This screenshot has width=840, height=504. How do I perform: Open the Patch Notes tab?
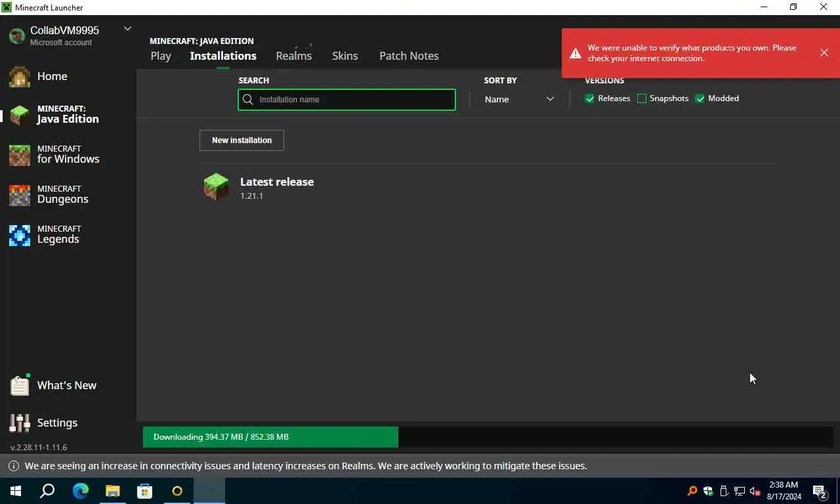(x=409, y=56)
